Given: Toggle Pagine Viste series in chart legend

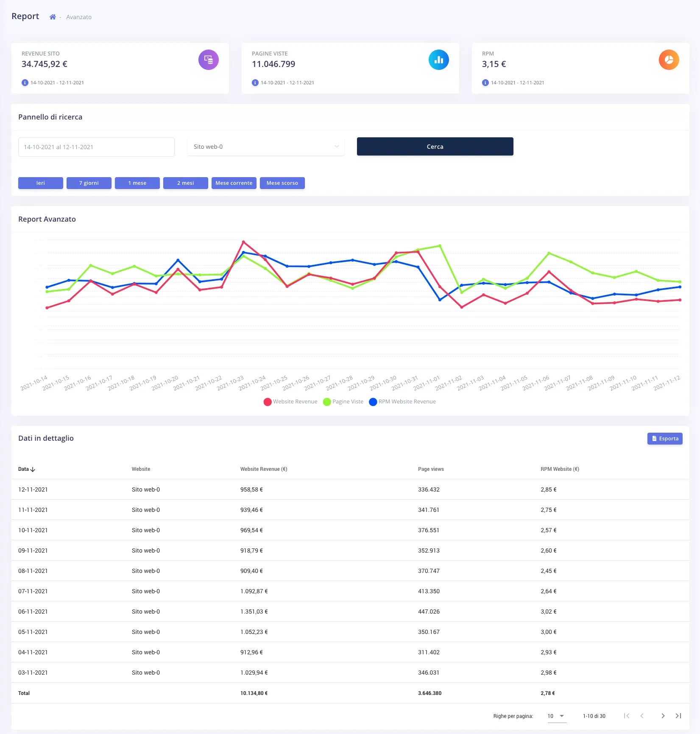Looking at the screenshot, I should tap(343, 402).
